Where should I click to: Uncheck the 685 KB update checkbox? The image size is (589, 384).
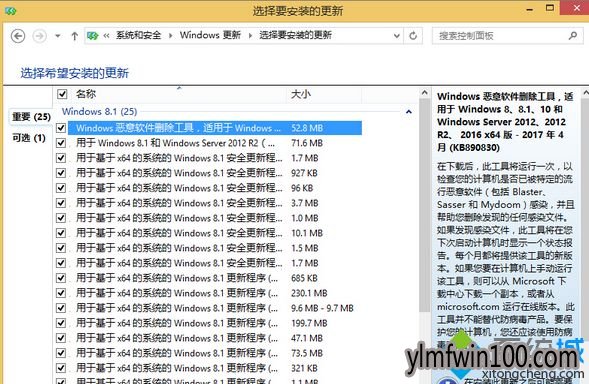61,278
